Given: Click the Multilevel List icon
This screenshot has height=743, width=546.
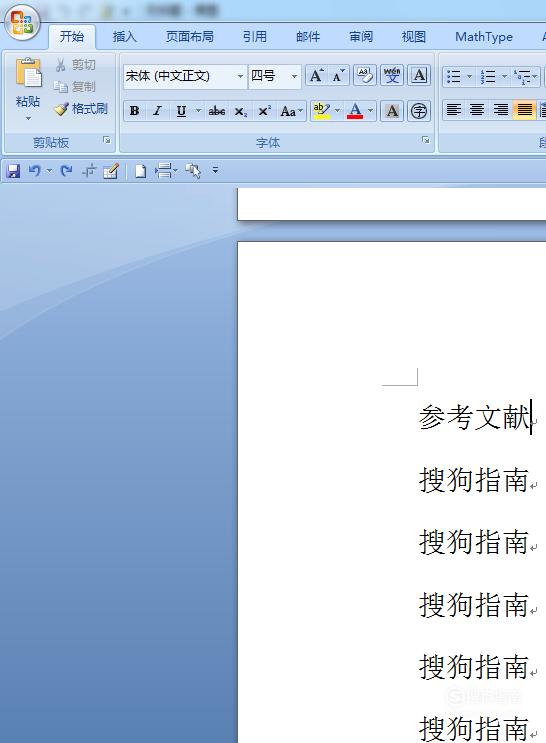Looking at the screenshot, I should pos(523,76).
